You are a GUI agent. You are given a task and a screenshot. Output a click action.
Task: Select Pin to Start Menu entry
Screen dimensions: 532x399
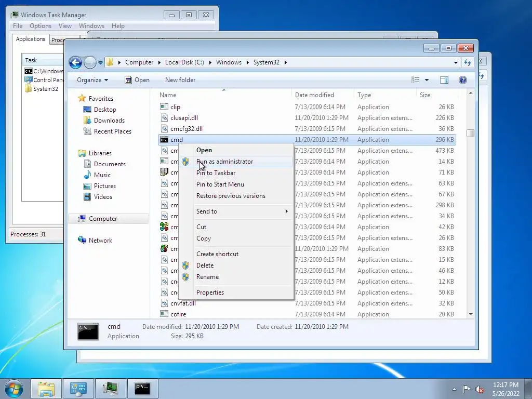pyautogui.click(x=236, y=184)
